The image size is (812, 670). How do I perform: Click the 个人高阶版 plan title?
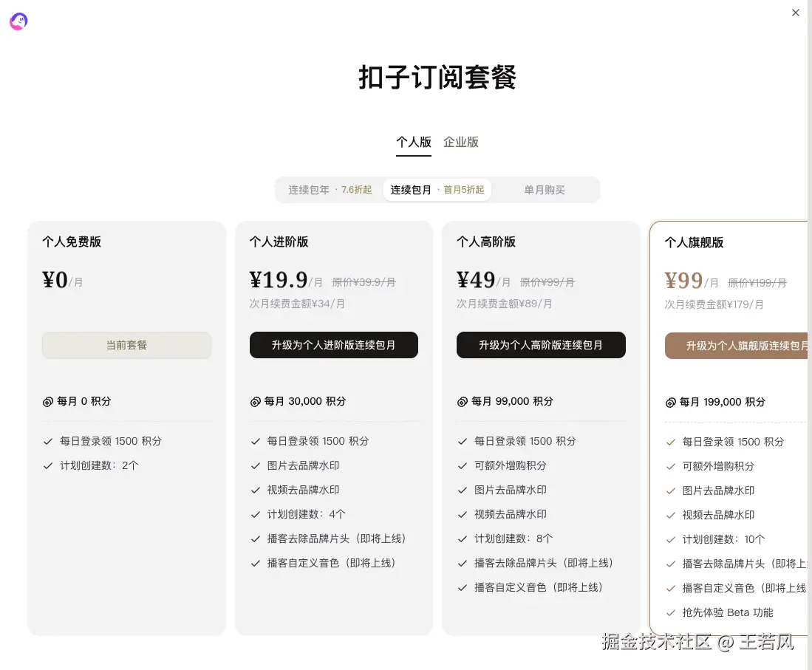point(485,242)
